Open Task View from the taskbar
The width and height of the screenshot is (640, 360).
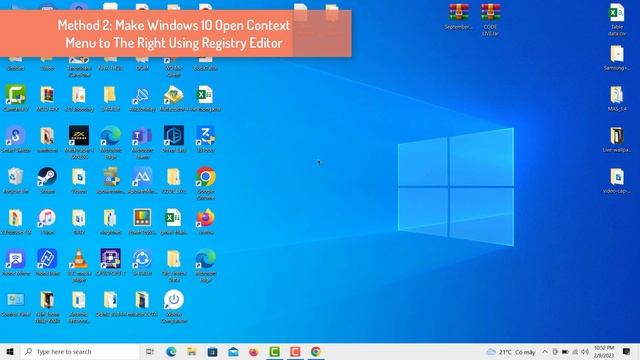pos(150,352)
